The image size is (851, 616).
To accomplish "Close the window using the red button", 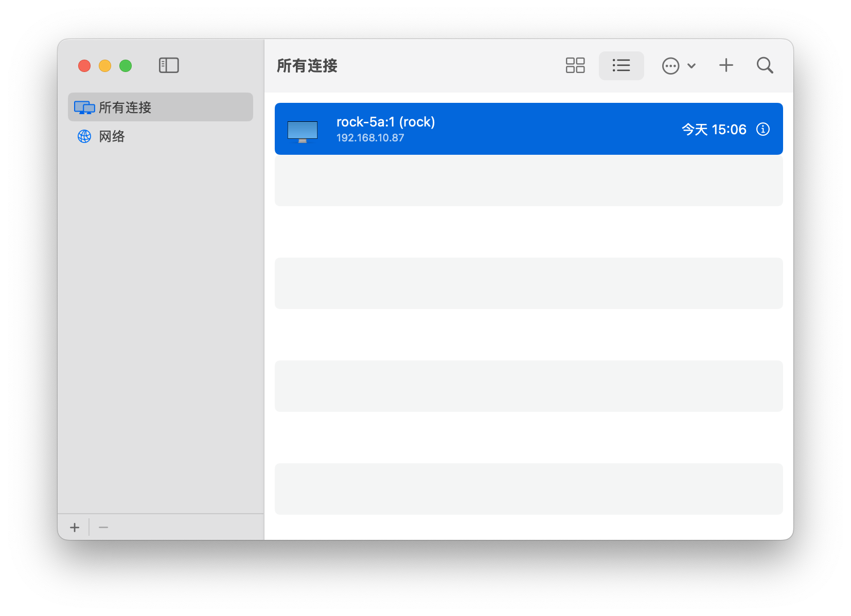I will click(x=84, y=66).
